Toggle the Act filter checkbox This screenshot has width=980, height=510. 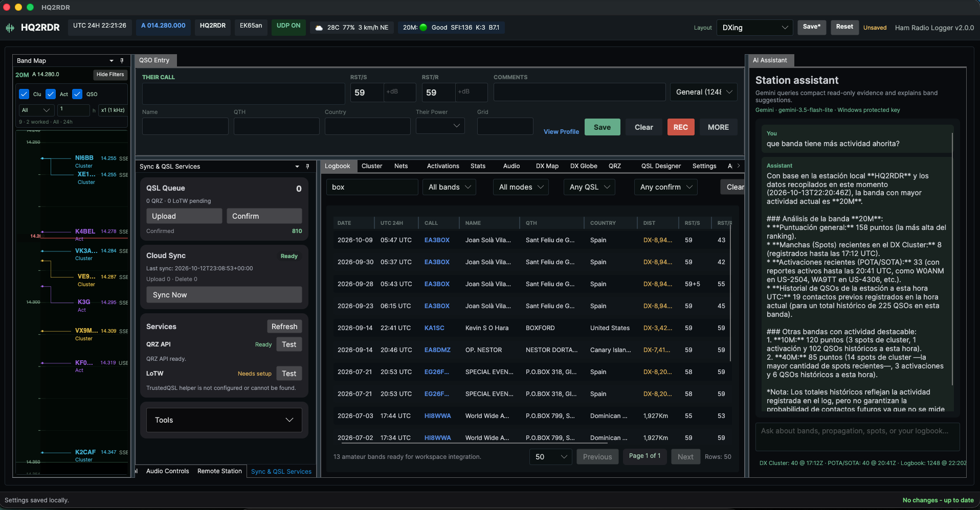tap(51, 94)
